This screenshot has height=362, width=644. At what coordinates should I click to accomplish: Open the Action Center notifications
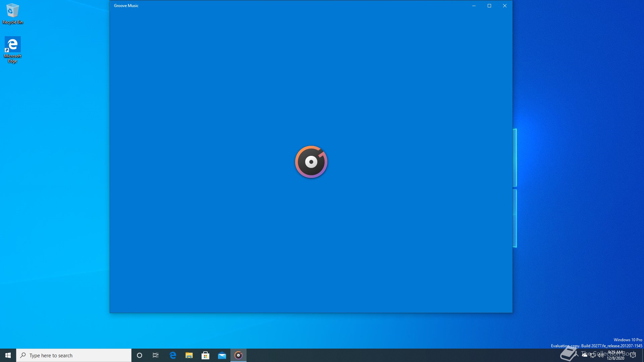click(633, 355)
